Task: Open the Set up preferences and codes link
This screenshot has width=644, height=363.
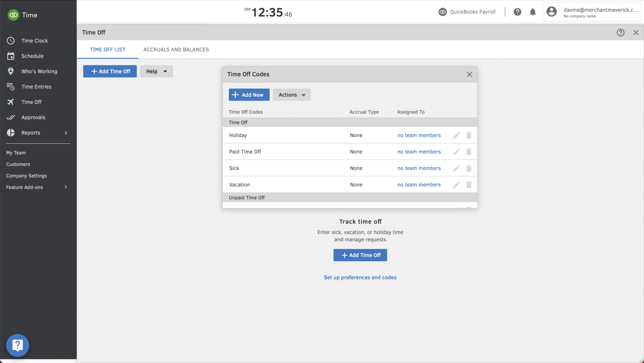Action: 360,277
